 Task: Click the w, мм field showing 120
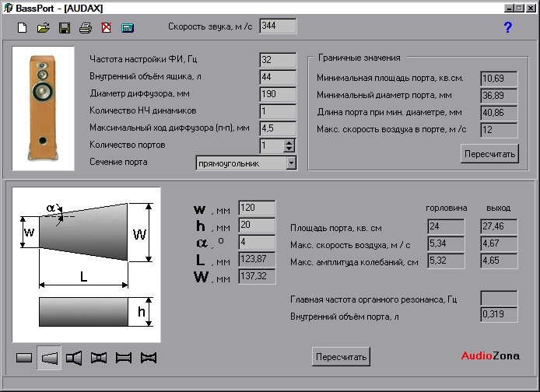pos(257,208)
